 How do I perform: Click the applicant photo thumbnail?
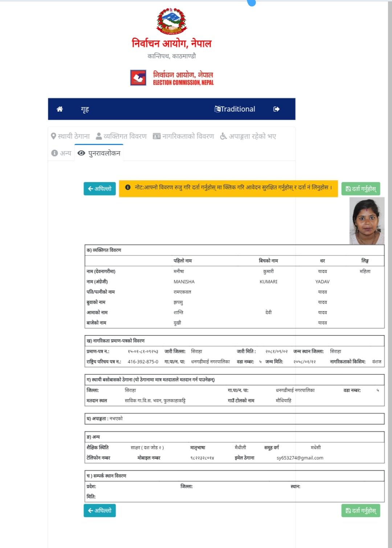click(x=367, y=221)
